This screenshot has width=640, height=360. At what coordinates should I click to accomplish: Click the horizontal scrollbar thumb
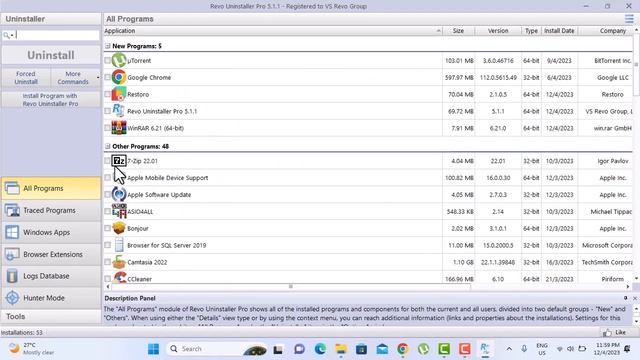pos(291,287)
